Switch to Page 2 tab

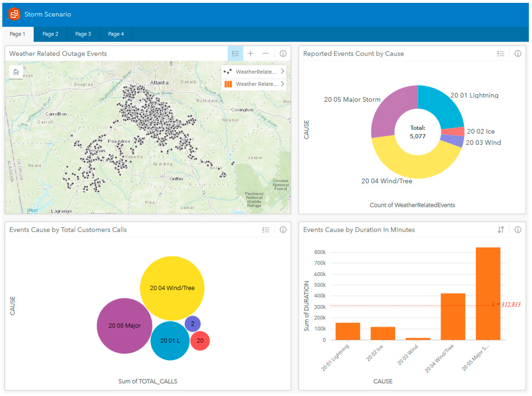coord(50,34)
